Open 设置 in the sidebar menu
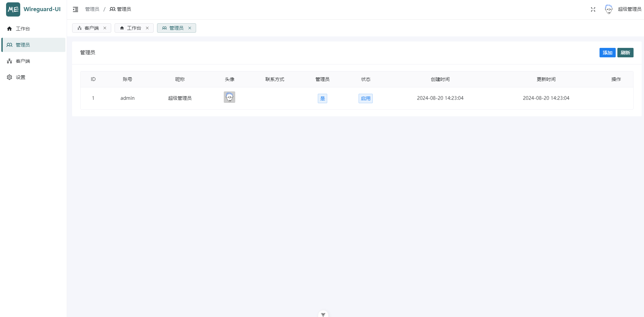The width and height of the screenshot is (644, 317). 20,77
